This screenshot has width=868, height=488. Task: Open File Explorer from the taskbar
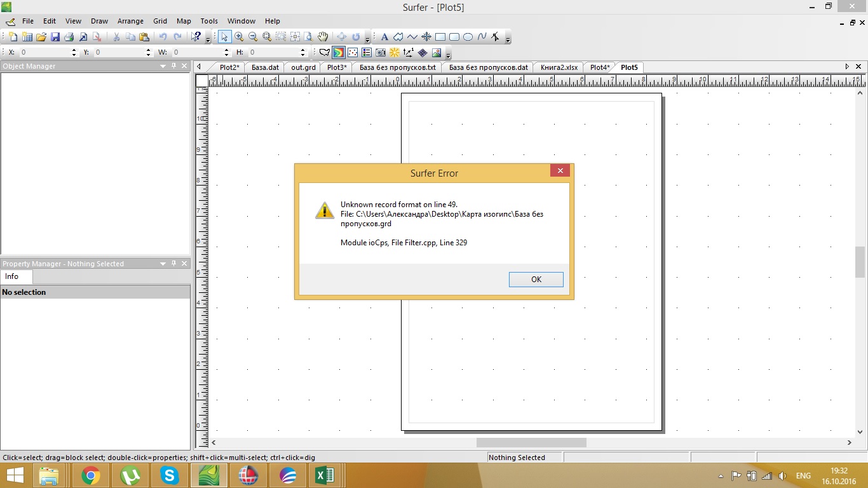[49, 475]
